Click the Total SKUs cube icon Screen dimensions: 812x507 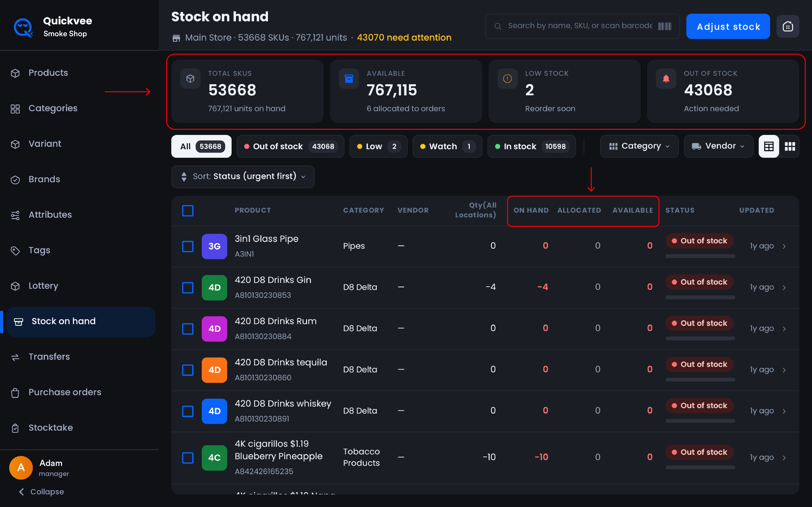pos(190,79)
